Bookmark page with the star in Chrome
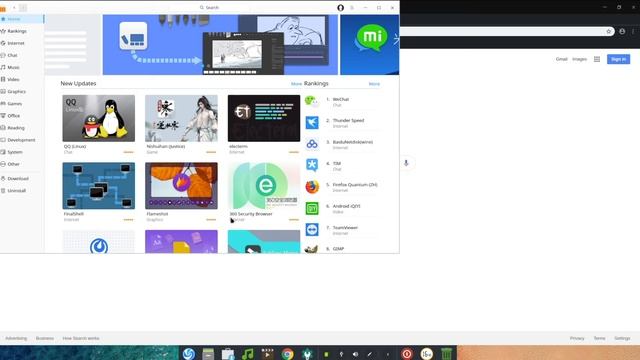This screenshot has width=640, height=360. coord(609,31)
